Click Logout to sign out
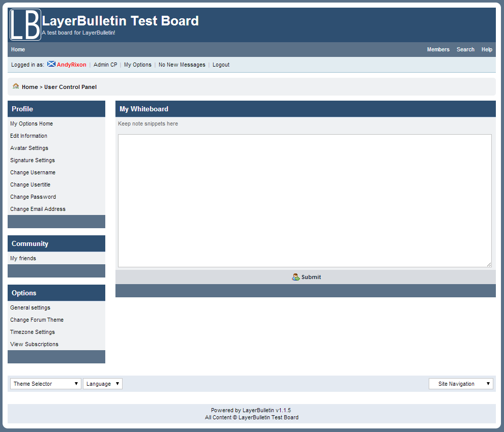 pyautogui.click(x=221, y=65)
